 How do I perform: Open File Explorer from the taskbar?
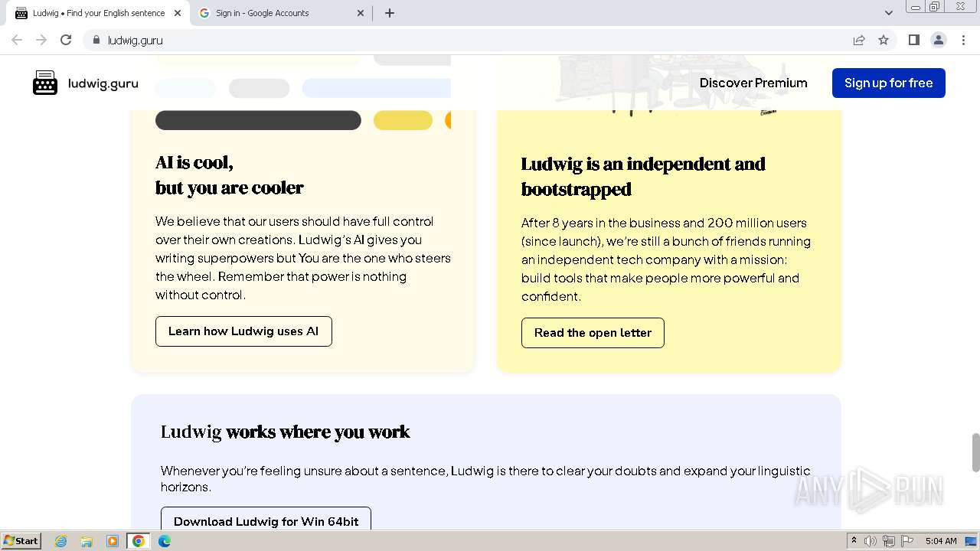tap(87, 541)
